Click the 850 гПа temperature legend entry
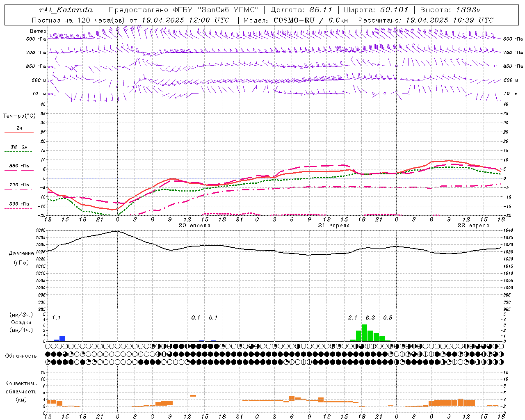 [19, 167]
